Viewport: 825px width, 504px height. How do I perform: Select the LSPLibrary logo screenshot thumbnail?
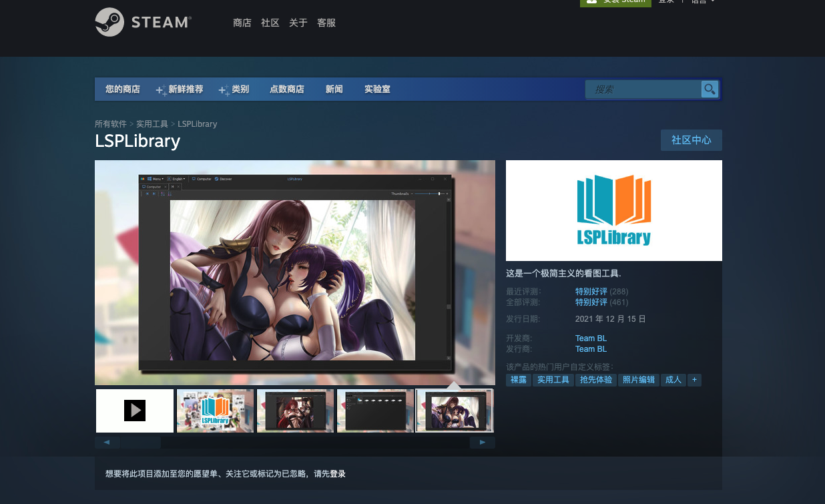(x=215, y=411)
